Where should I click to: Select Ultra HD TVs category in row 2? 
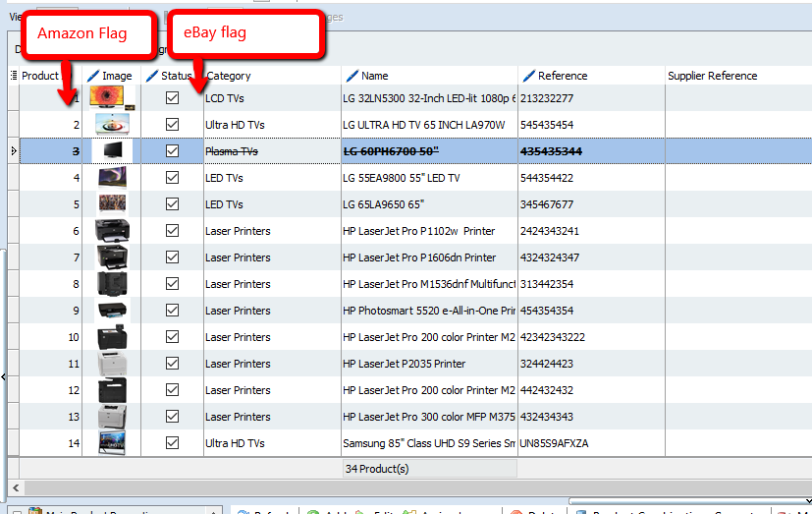tap(272, 125)
